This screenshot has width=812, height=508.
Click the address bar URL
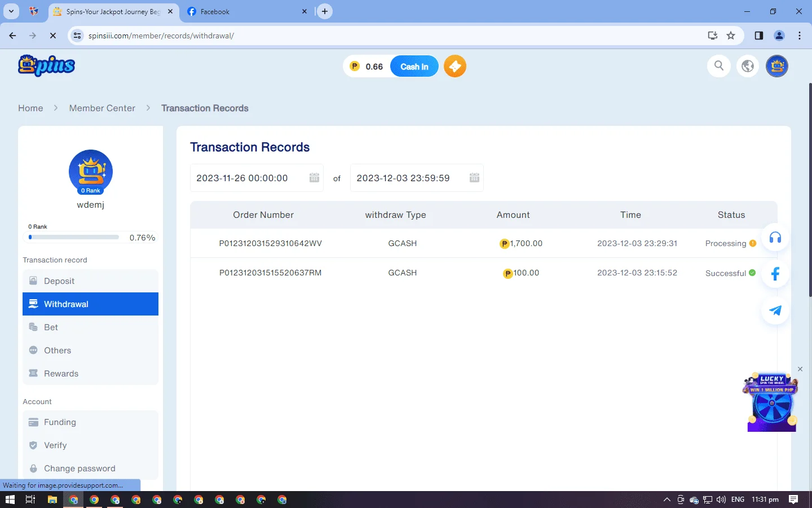[161, 36]
